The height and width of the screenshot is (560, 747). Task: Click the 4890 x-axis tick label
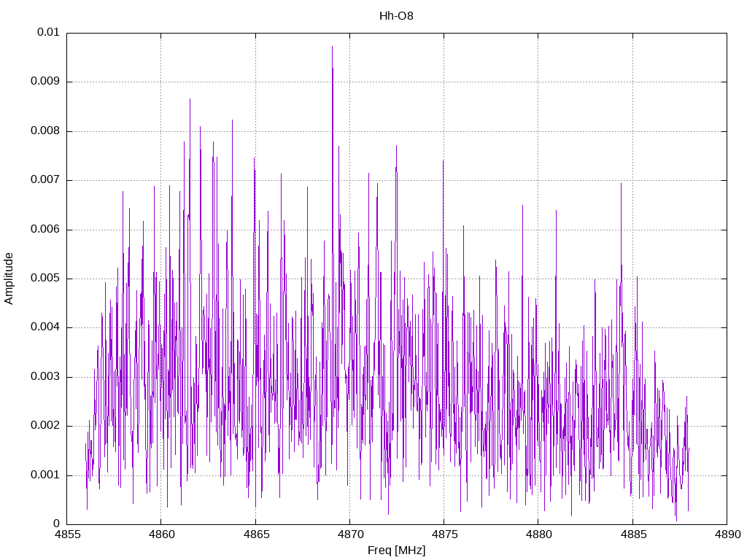pos(727,534)
